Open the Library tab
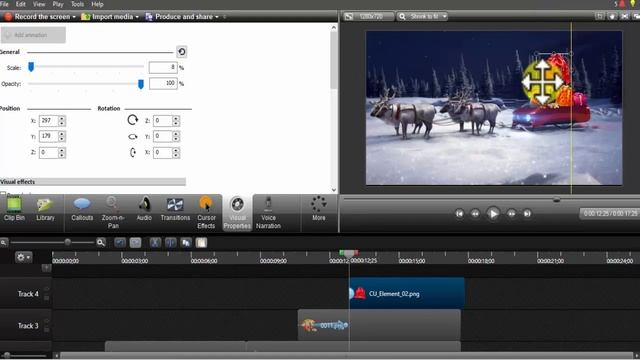The height and width of the screenshot is (360, 640). click(x=45, y=209)
